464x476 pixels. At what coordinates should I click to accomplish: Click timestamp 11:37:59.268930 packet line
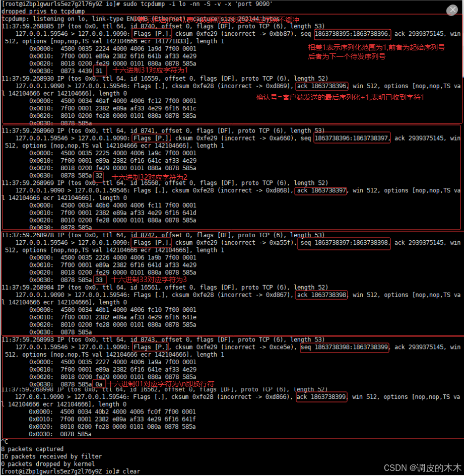pos(165,78)
